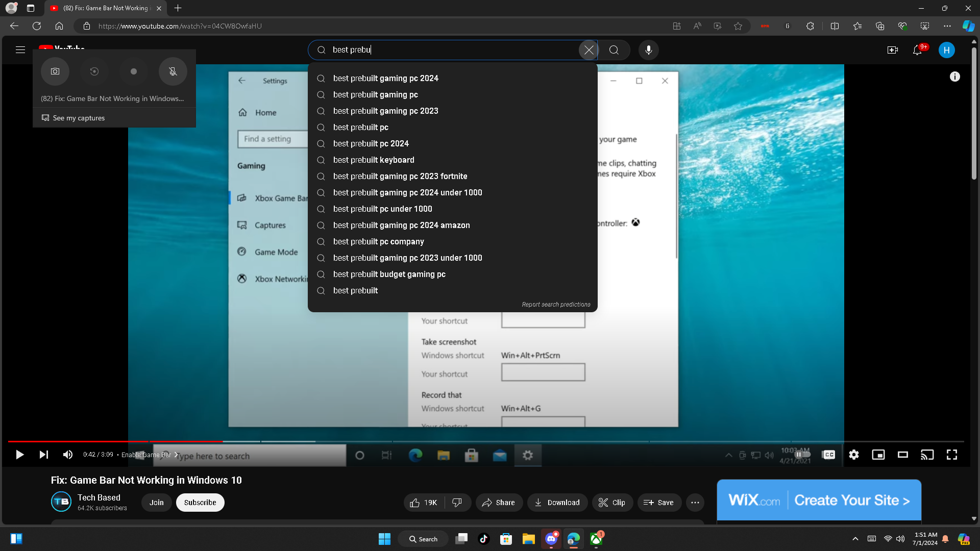
Task: Play the video
Action: [x=19, y=455]
